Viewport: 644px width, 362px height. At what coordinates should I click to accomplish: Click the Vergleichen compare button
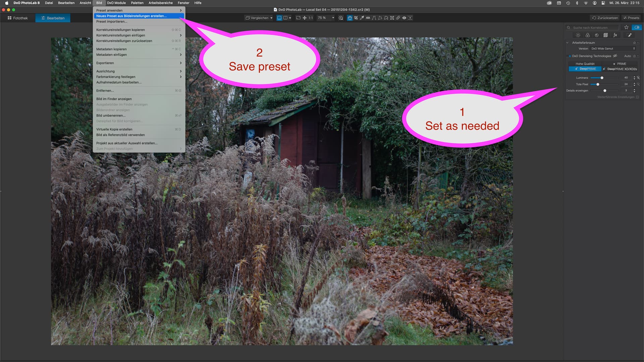[257, 18]
